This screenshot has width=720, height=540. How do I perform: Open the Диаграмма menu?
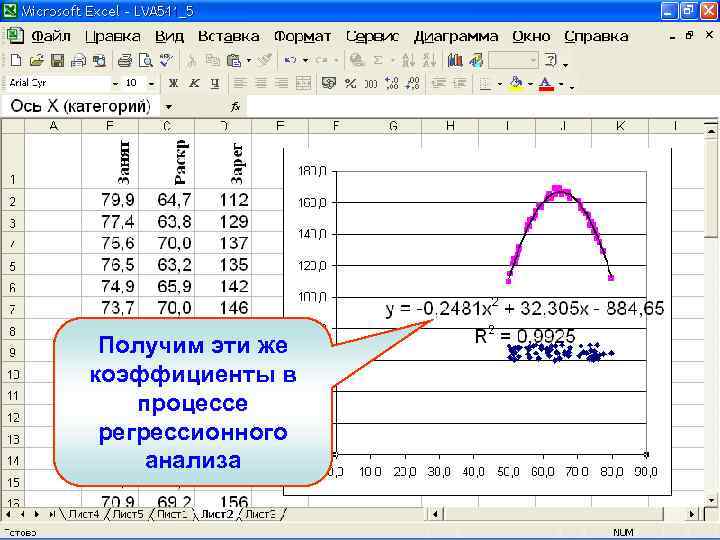456,36
